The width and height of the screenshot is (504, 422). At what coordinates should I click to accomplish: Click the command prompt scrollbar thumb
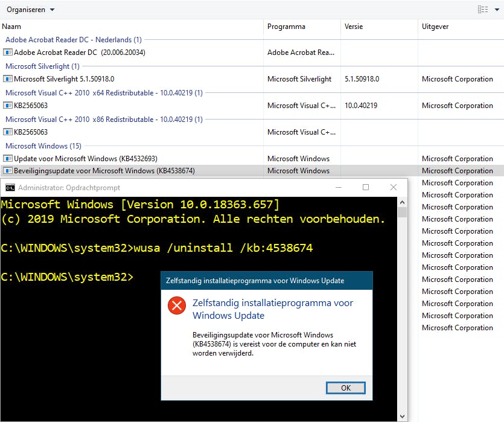tap(402, 212)
